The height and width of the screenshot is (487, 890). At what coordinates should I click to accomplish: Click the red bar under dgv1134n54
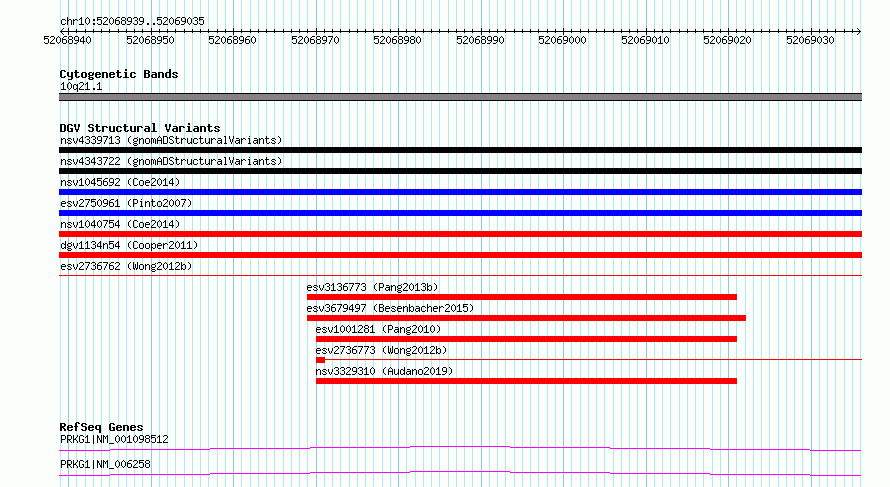pyautogui.click(x=460, y=255)
